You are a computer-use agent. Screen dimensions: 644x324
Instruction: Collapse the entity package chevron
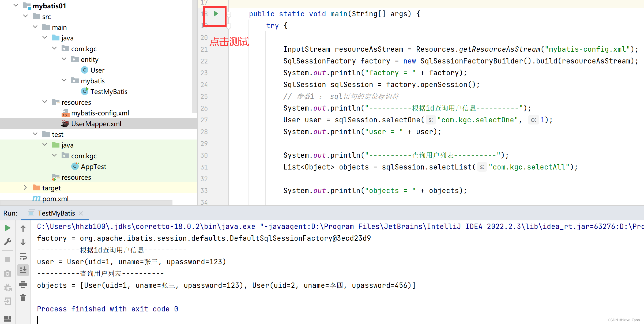64,59
